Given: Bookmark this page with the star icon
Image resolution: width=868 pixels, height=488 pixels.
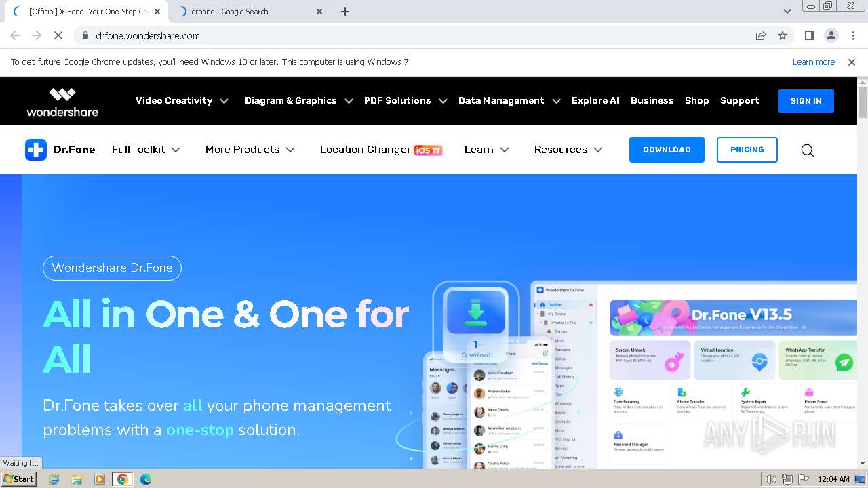Looking at the screenshot, I should [783, 36].
